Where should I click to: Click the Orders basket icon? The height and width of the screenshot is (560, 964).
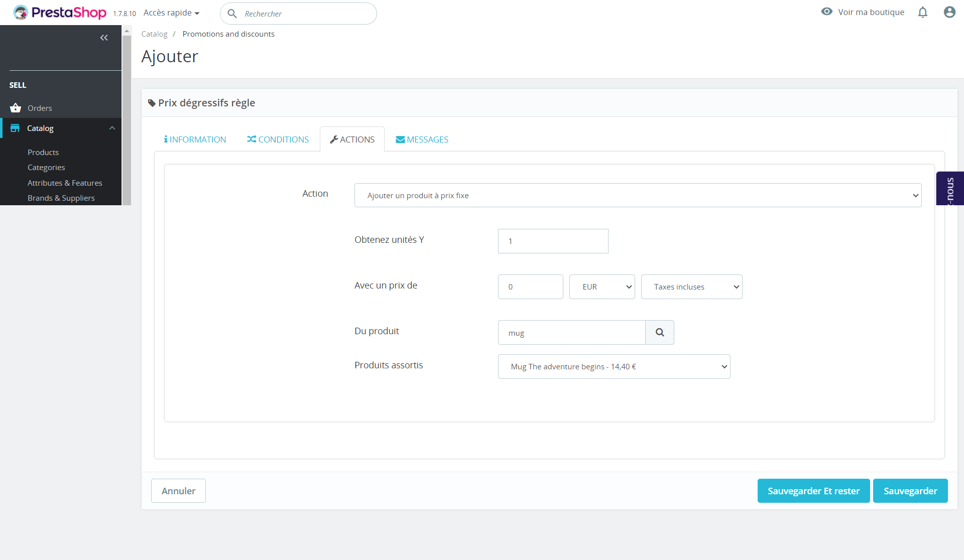pos(16,108)
